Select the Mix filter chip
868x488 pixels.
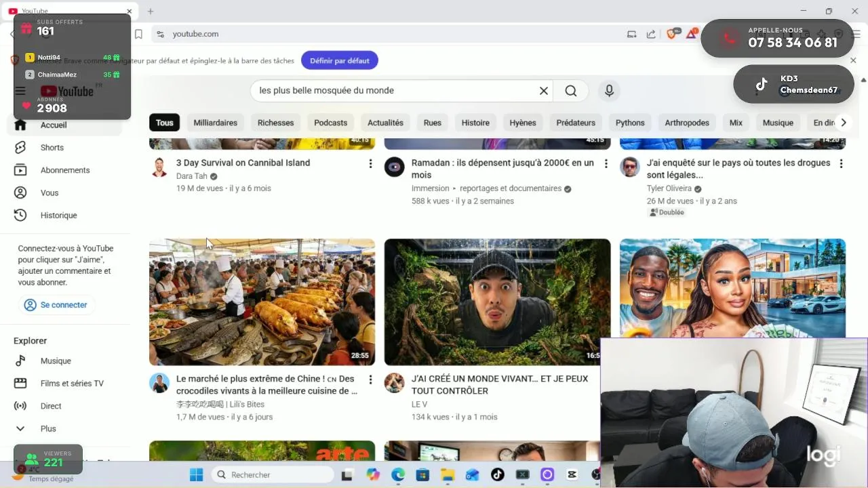point(736,123)
